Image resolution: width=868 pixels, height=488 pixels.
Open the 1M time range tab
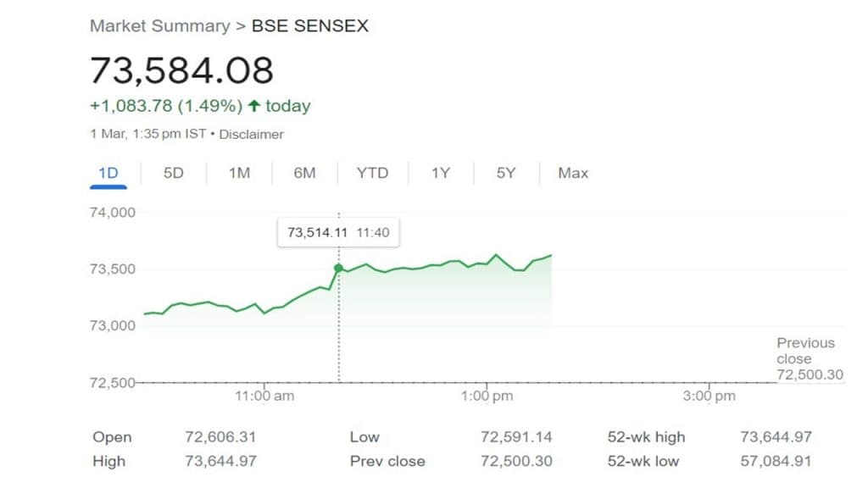(239, 173)
